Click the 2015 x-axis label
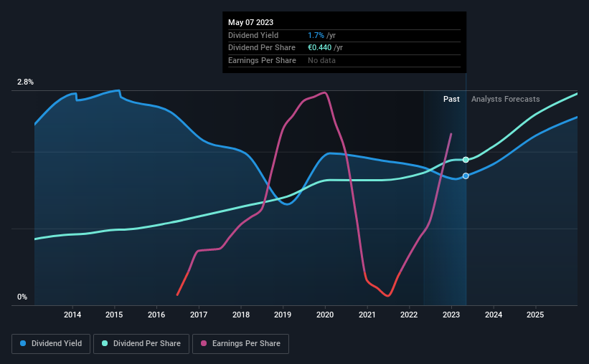This screenshot has width=589, height=364. pyautogui.click(x=114, y=315)
